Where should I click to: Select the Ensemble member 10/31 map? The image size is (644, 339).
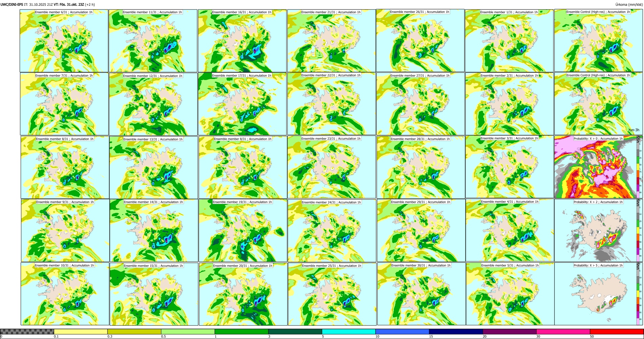pyautogui.click(x=65, y=294)
